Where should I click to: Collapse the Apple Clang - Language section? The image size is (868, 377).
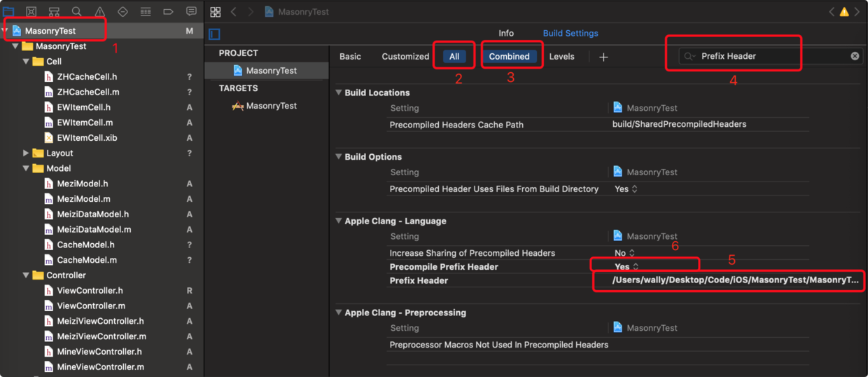pos(339,221)
